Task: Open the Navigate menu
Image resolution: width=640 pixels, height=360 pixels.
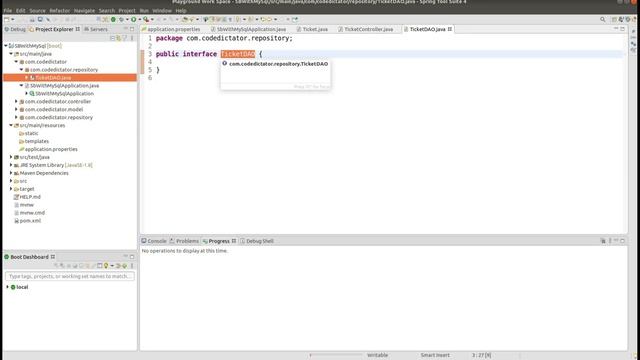Action: [84, 11]
